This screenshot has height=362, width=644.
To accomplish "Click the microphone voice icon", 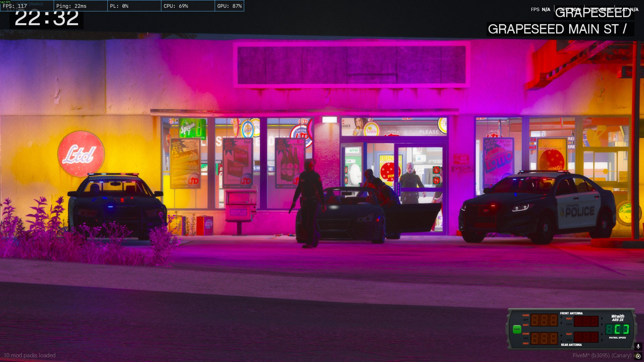I will 638,346.
